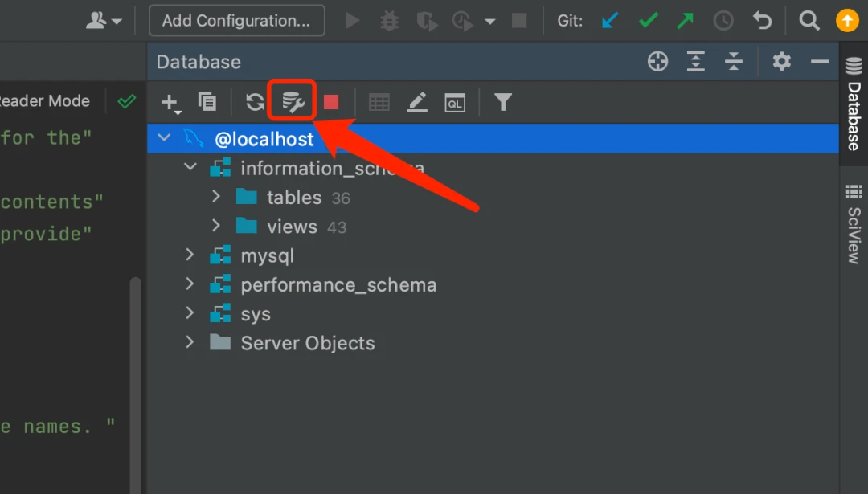Click the Git Commit checkmark
Viewport: 868px width, 494px height.
648,21
